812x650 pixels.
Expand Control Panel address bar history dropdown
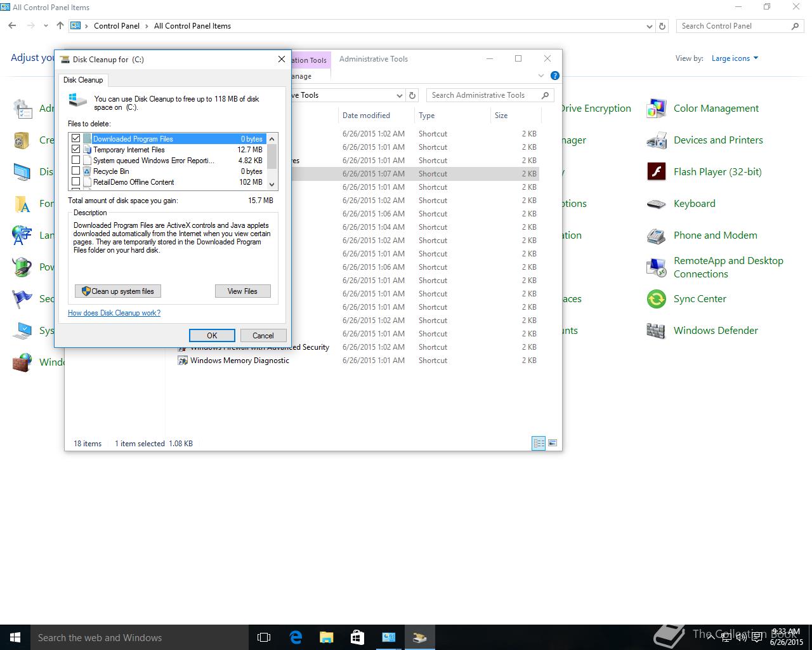tap(649, 26)
